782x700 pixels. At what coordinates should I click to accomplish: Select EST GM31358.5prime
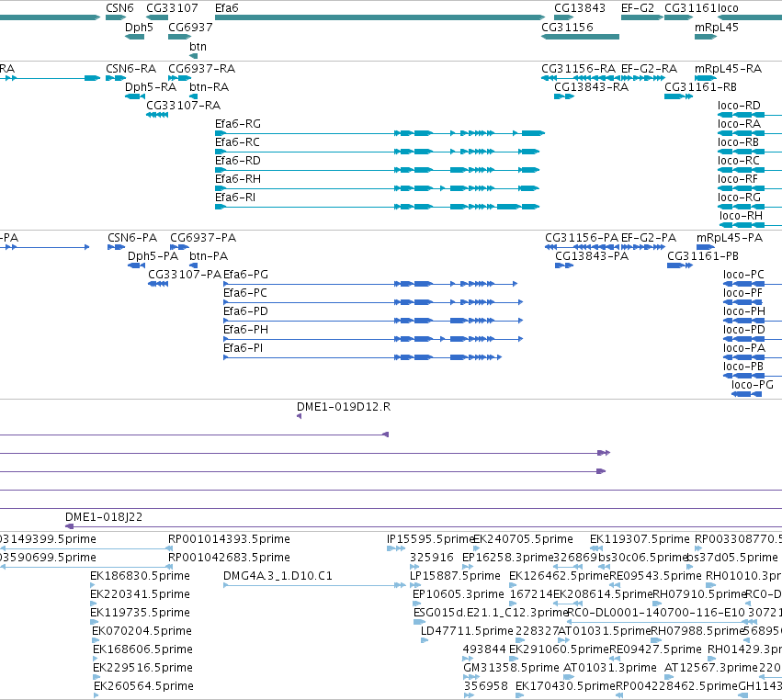point(511,668)
